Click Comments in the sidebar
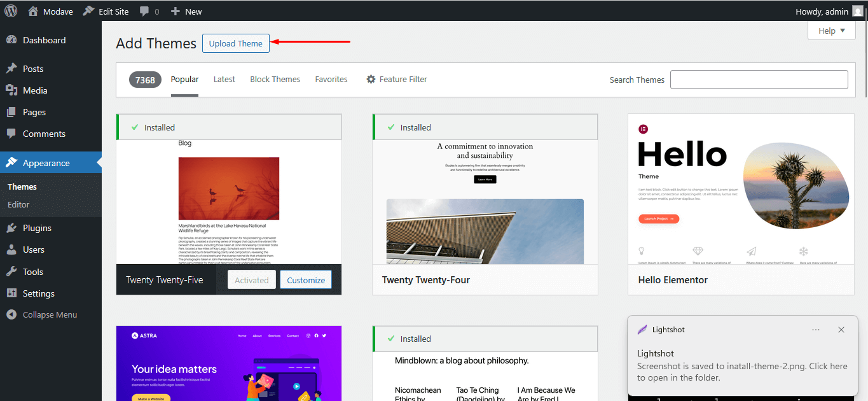 coord(45,134)
